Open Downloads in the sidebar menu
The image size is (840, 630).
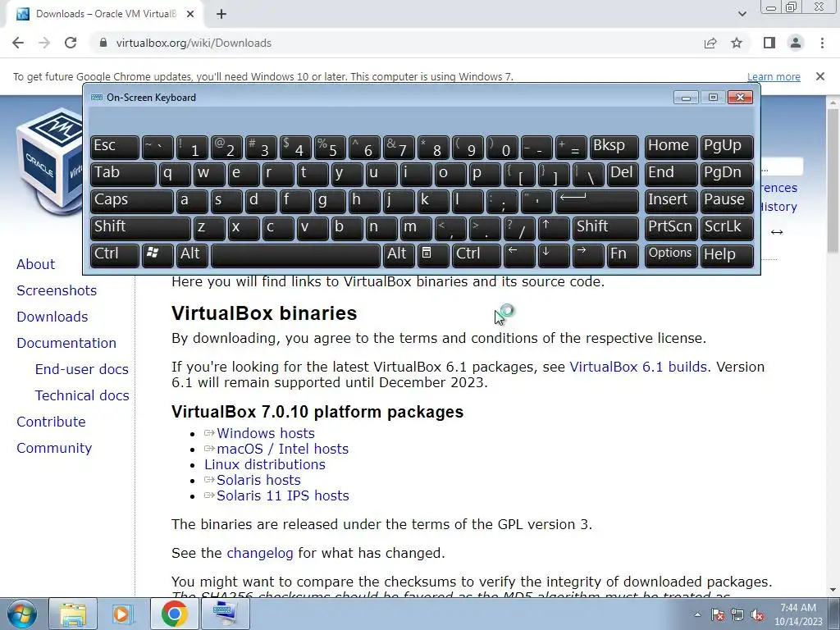(52, 317)
